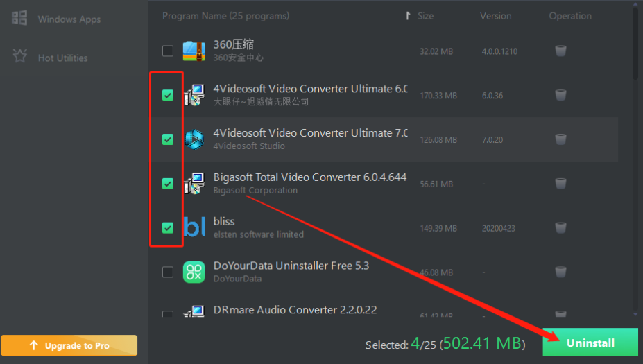
Task: Select DoYourData Uninstaller Free 5.3 name
Action: [291, 266]
